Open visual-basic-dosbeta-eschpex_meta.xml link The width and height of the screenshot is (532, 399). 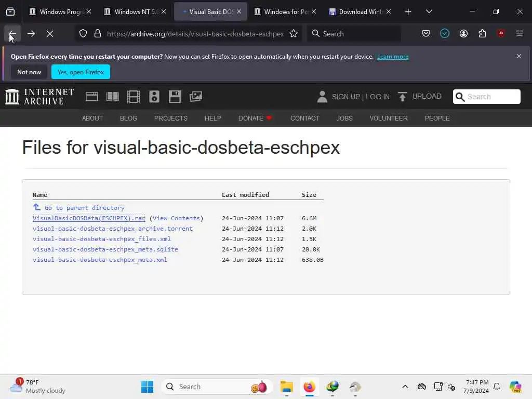(x=100, y=260)
